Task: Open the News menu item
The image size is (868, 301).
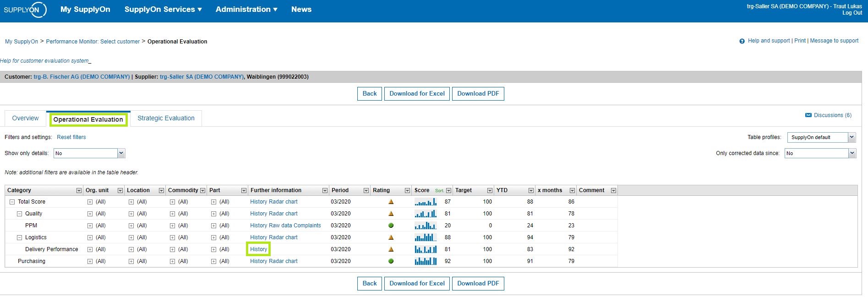Action: (301, 9)
